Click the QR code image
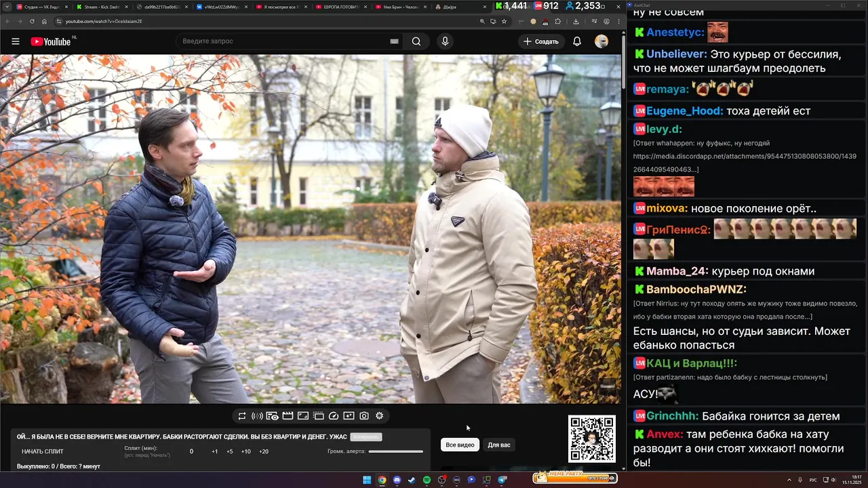The image size is (868, 488). tap(592, 439)
